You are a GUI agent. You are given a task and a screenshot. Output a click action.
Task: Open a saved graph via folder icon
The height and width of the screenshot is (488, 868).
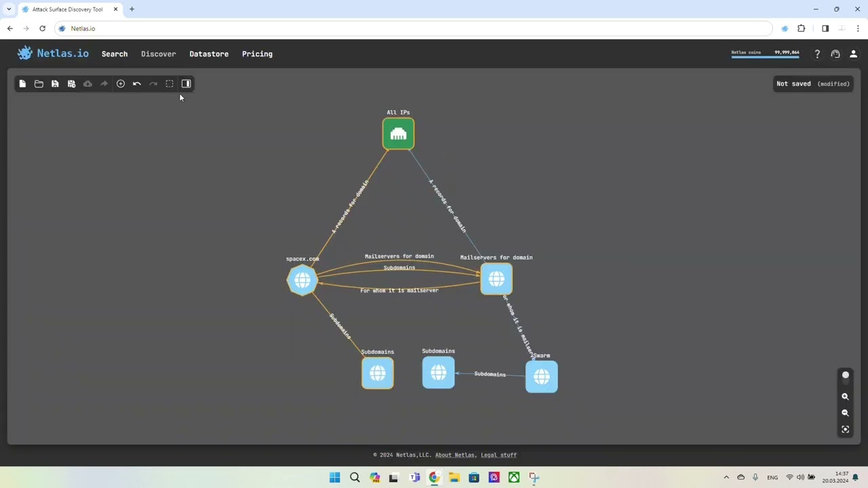39,84
